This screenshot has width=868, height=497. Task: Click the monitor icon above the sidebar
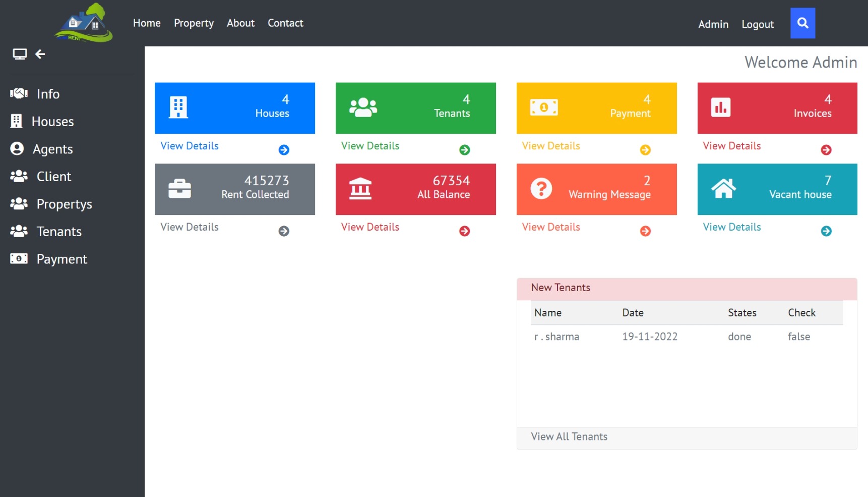coord(20,53)
